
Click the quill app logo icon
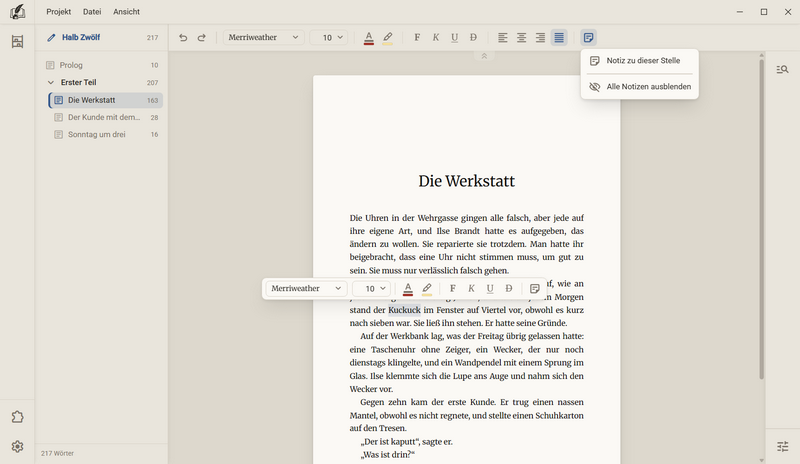coord(17,12)
